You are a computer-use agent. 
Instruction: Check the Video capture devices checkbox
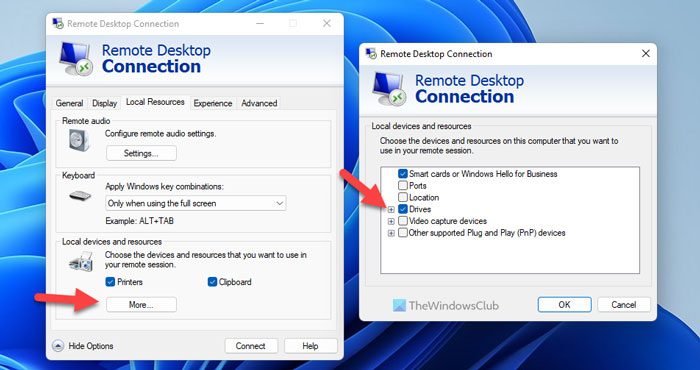point(403,221)
